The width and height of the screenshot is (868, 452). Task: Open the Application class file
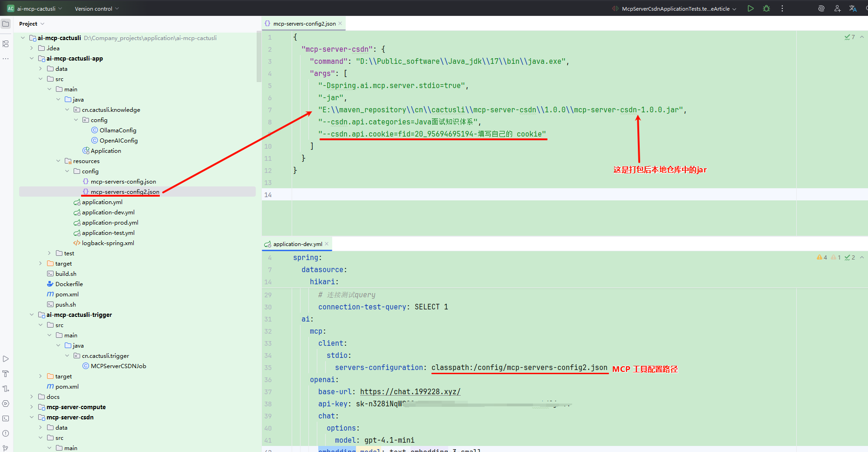coord(106,151)
